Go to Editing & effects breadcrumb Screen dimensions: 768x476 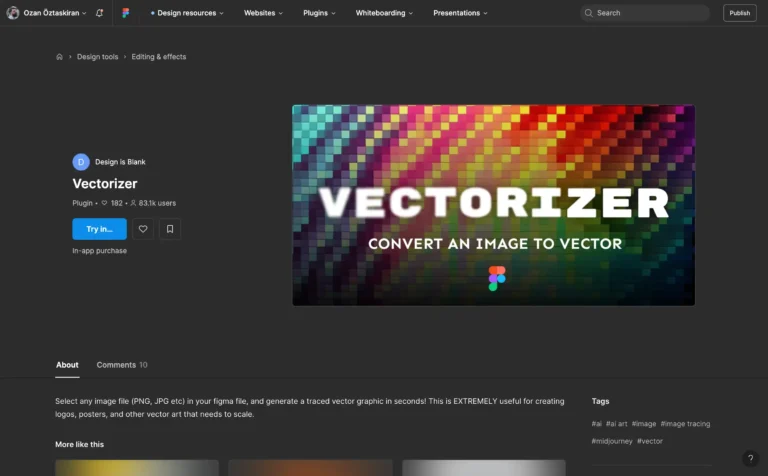tap(159, 57)
